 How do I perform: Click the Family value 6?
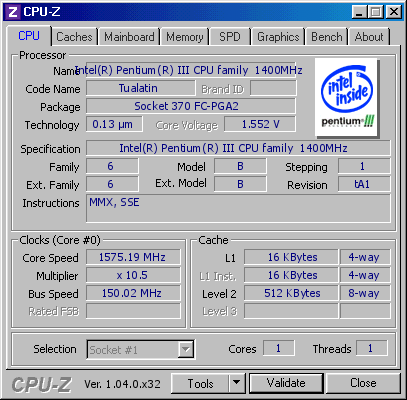click(112, 166)
